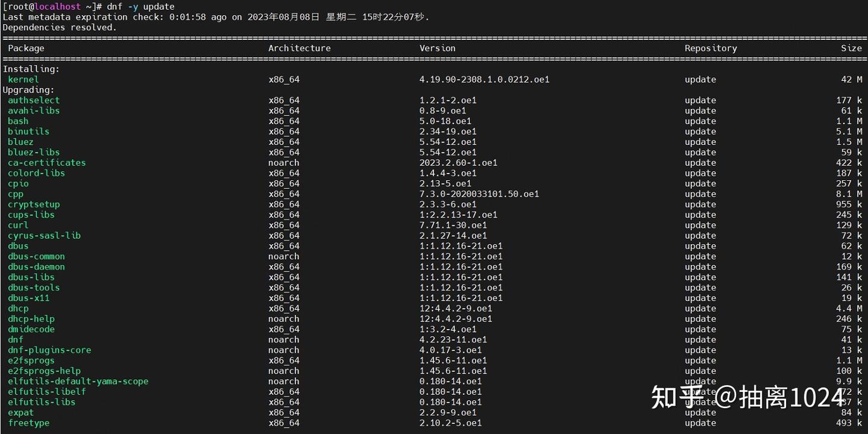Click the freetype package name
The width and height of the screenshot is (868, 434).
click(x=28, y=423)
